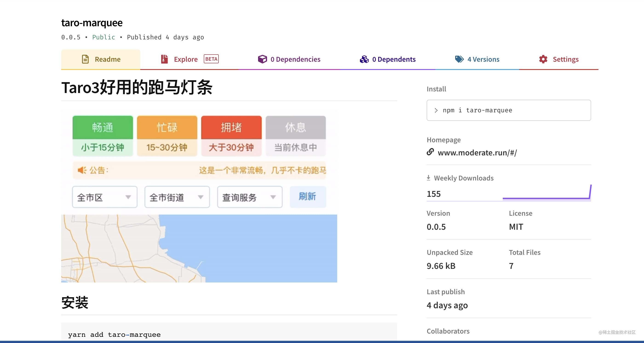The width and height of the screenshot is (644, 343).
Task: Click the homepage link chain icon
Action: click(x=430, y=152)
